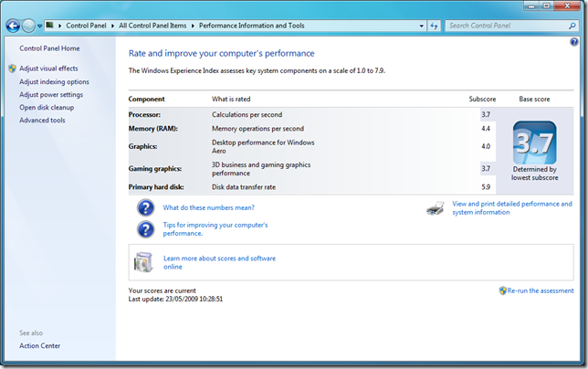
Task: Click the 3.7 base score badge
Action: coord(534,142)
